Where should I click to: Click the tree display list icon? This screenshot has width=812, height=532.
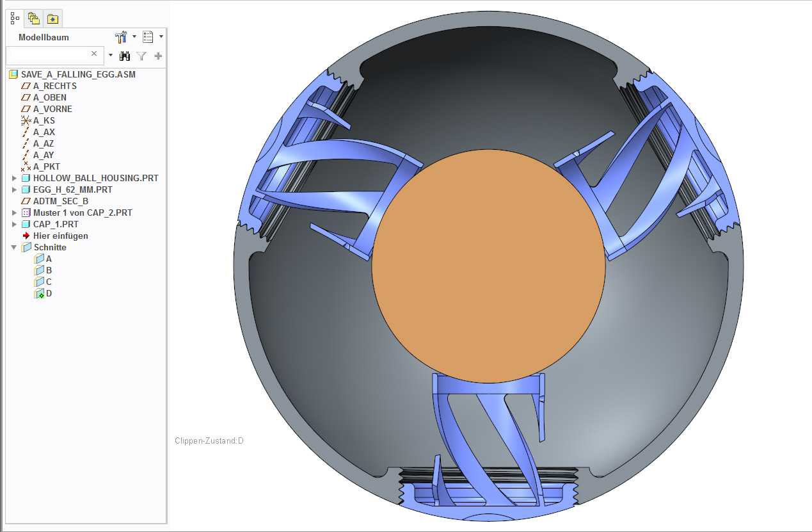(x=148, y=37)
